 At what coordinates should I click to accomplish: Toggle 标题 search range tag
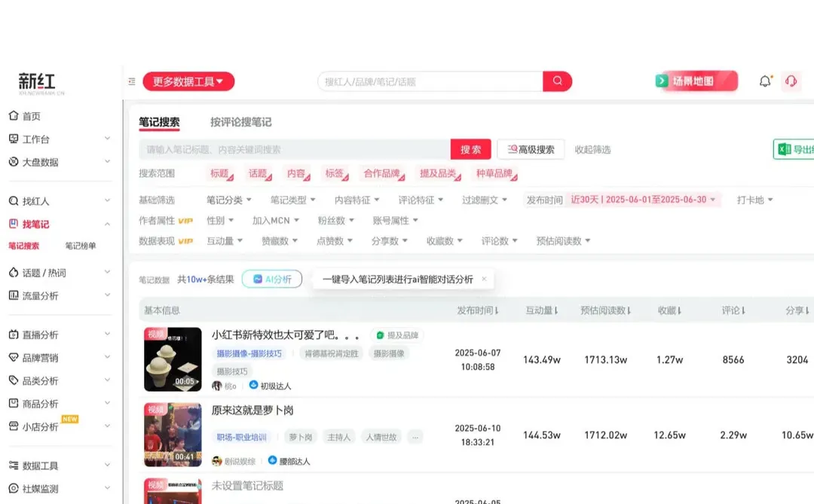pos(221,173)
